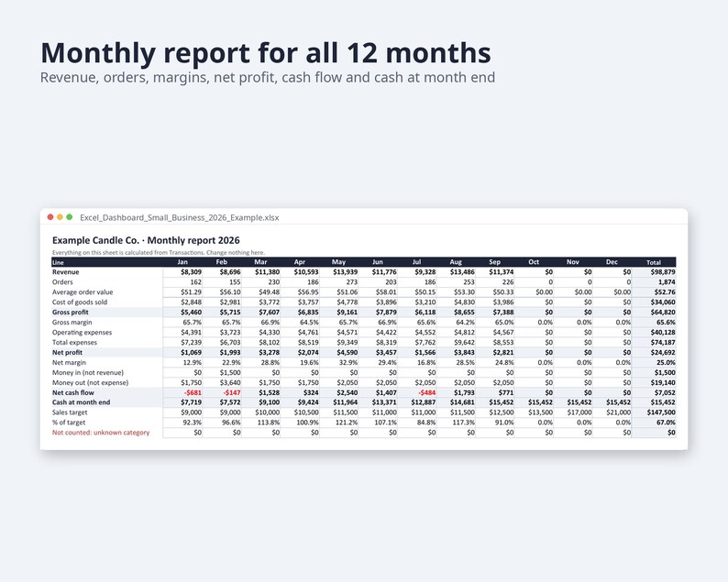Viewport: 728px width, 582px height.
Task: Click the 'Cash at month end' row label
Action: (81, 402)
